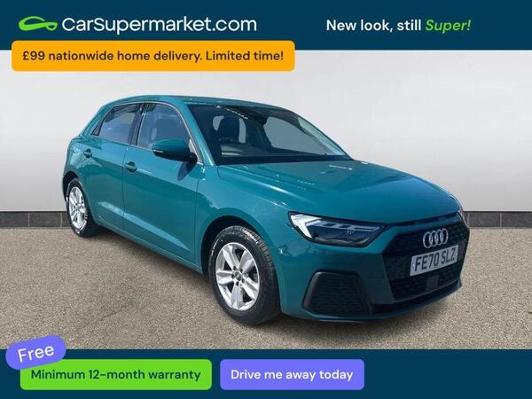
Task: Click the lower bumper air vent
Action: 336,293
